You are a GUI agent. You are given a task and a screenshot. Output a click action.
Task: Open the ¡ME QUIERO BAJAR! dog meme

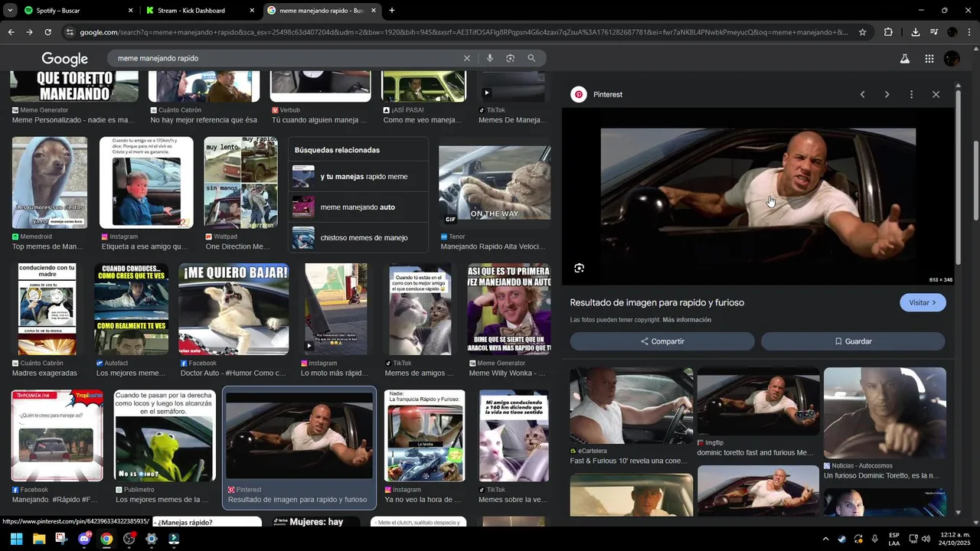coord(234,309)
